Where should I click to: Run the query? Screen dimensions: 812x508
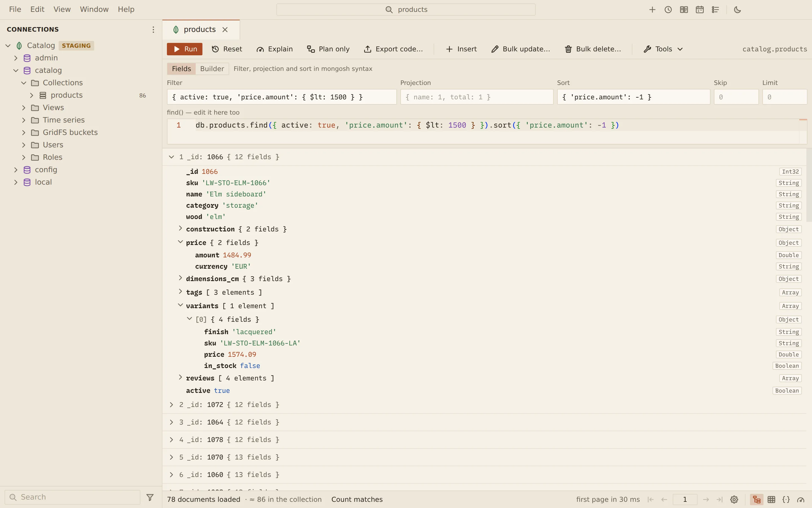(x=185, y=49)
